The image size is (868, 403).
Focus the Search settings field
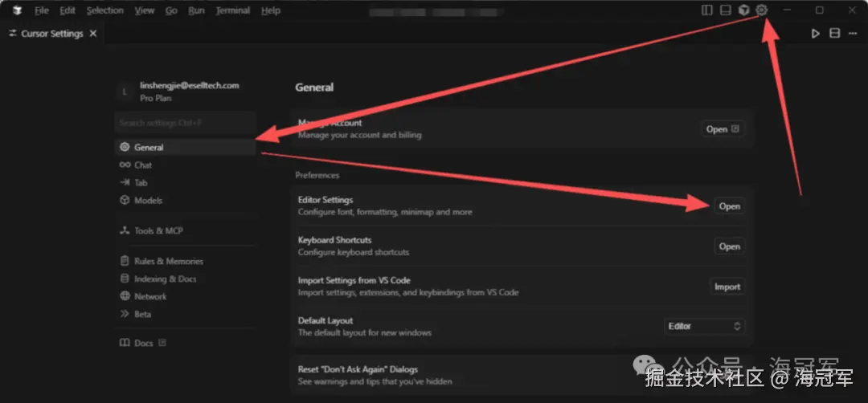point(186,123)
